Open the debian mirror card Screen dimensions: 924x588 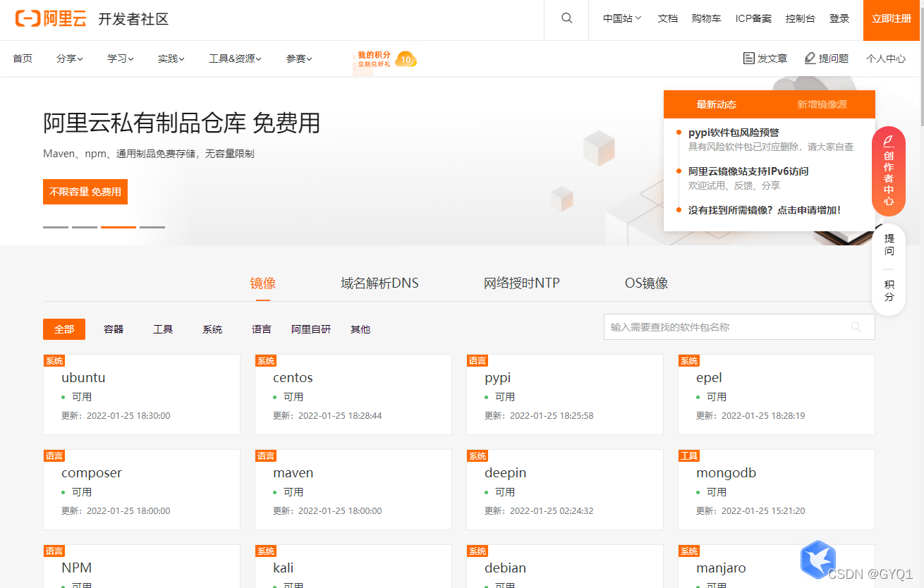pyautogui.click(x=565, y=566)
